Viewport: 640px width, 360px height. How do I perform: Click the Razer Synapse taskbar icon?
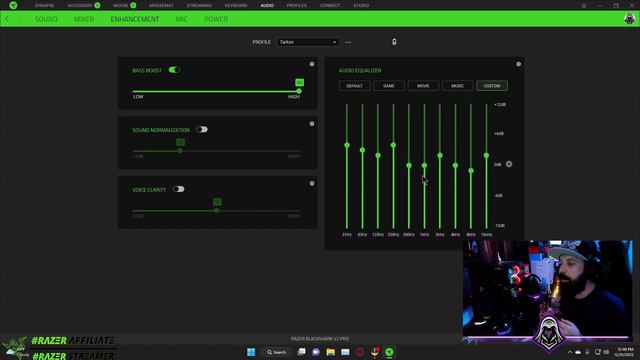(x=389, y=352)
